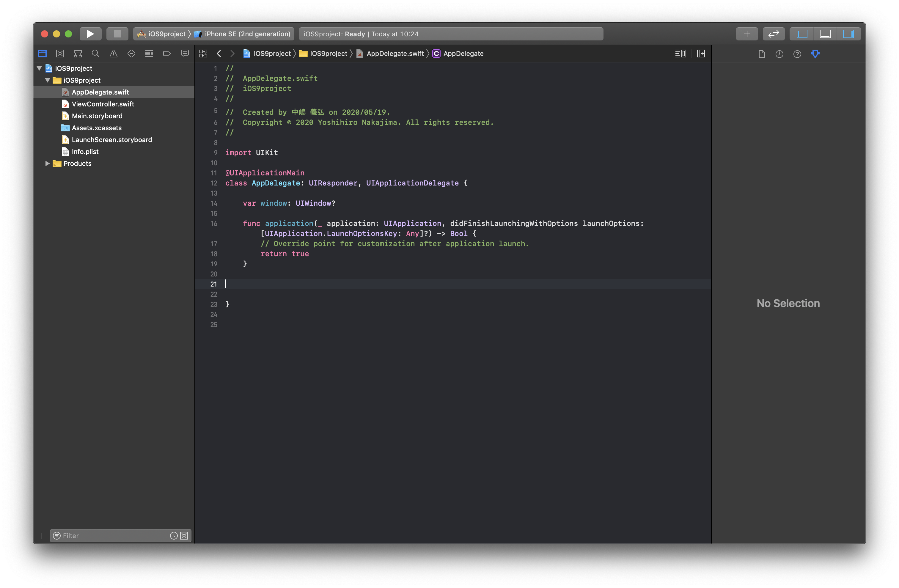Click iOS9project project in jump bar

(x=267, y=54)
